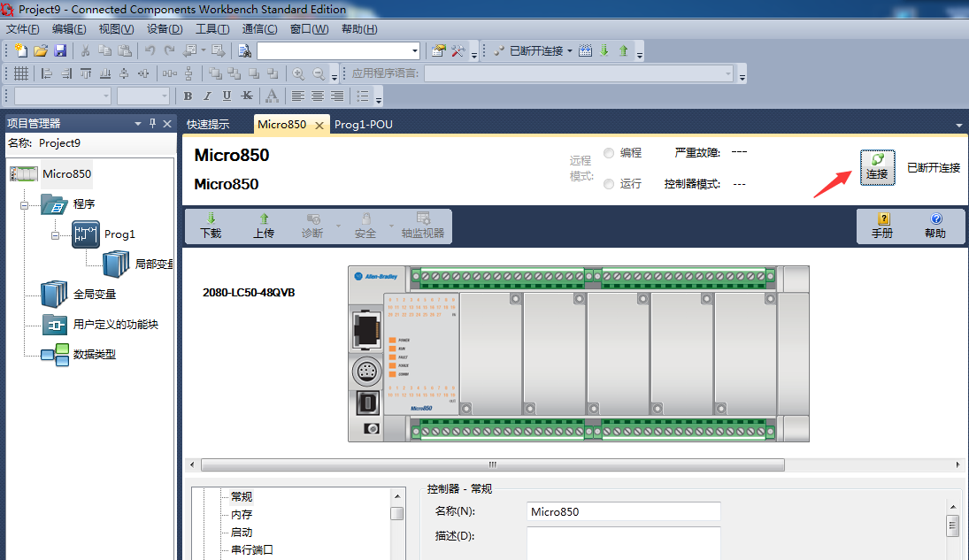Switch to the Prog1-POU tab
The image size is (969, 560).
click(364, 125)
